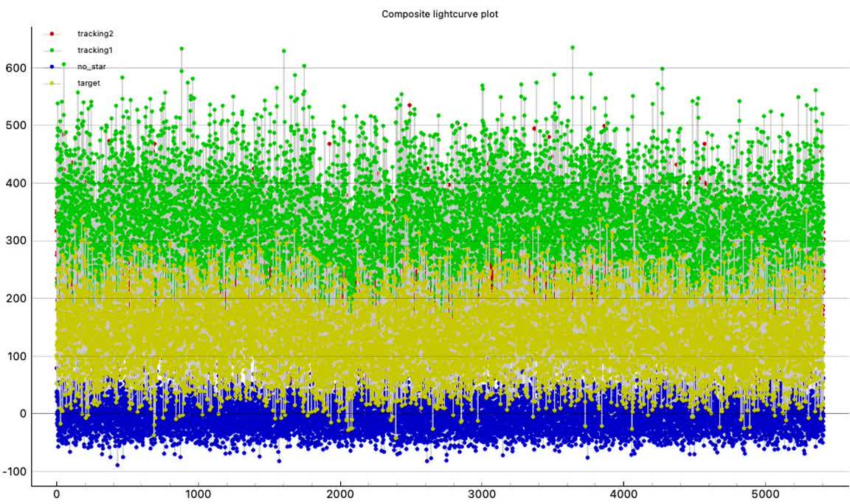Toggle the tracking2 series via its legend label
Screen dimensions: 850x504
pos(94,34)
